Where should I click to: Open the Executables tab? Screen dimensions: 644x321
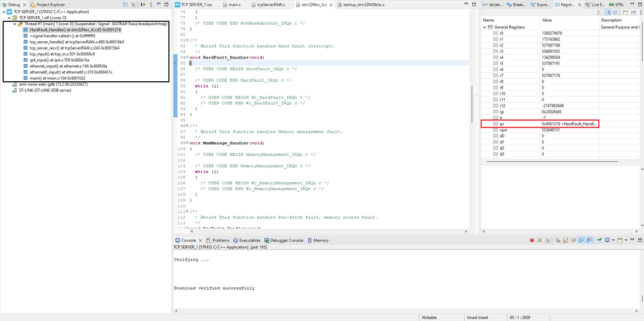[x=247, y=240]
